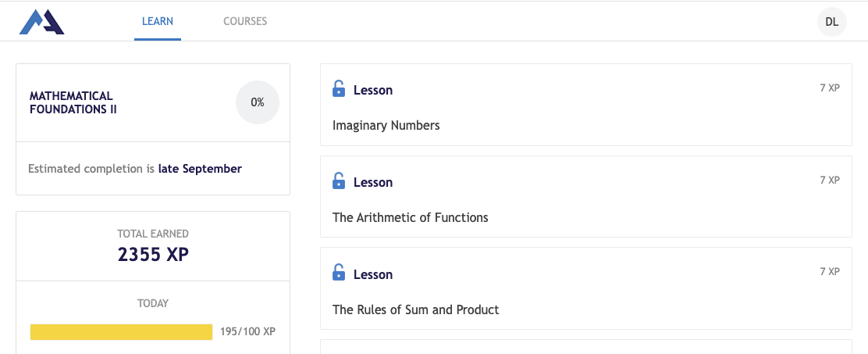Start The Arithmetic of Functions lesson
Screen dimensions: 868x354
pos(410,217)
